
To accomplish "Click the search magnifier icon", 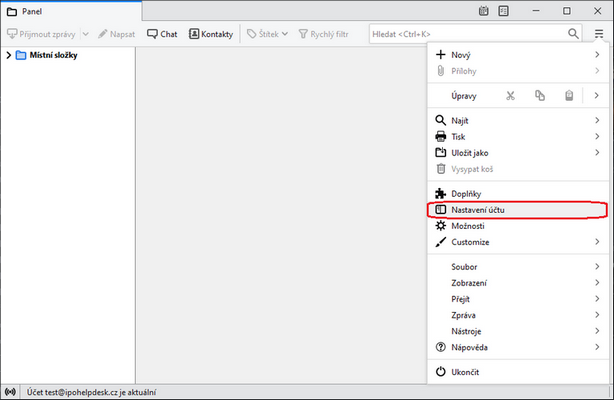I will coord(574,33).
